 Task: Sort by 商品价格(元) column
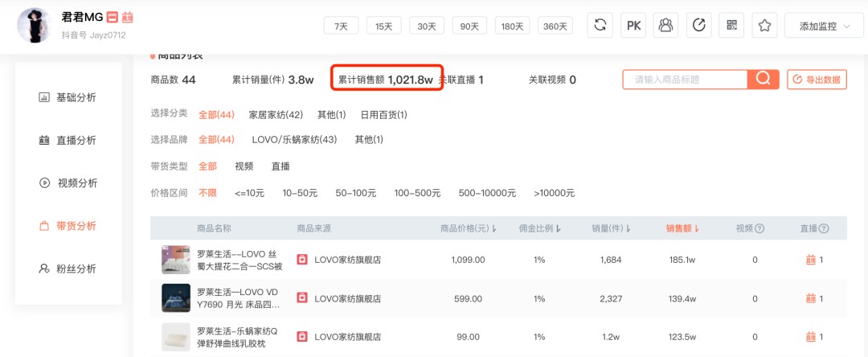click(469, 228)
